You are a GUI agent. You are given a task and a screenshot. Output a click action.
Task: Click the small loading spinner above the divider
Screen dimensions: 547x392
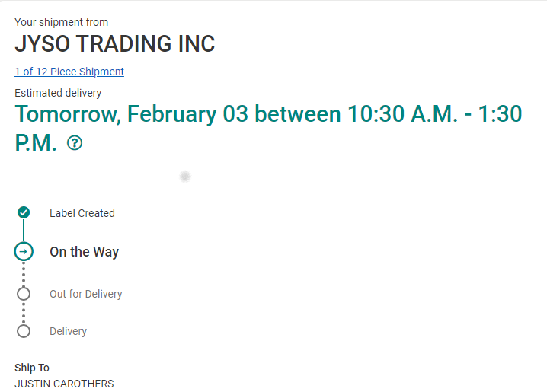[x=184, y=177]
